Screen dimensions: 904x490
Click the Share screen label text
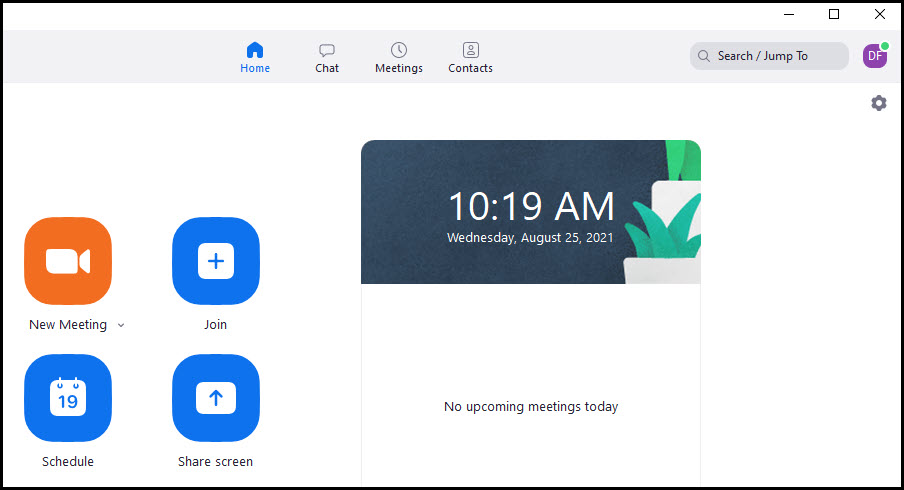pyautogui.click(x=216, y=461)
